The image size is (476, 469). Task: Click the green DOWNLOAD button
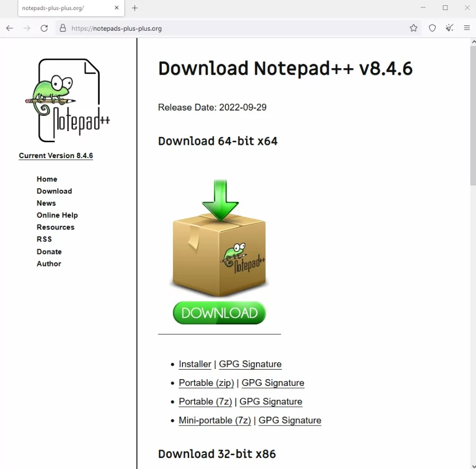coord(219,312)
